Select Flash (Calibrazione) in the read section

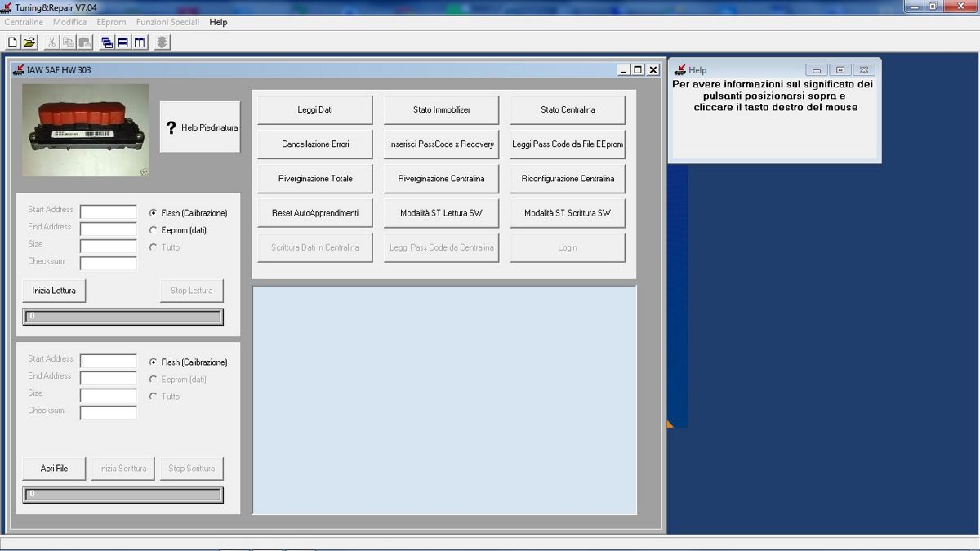(154, 213)
